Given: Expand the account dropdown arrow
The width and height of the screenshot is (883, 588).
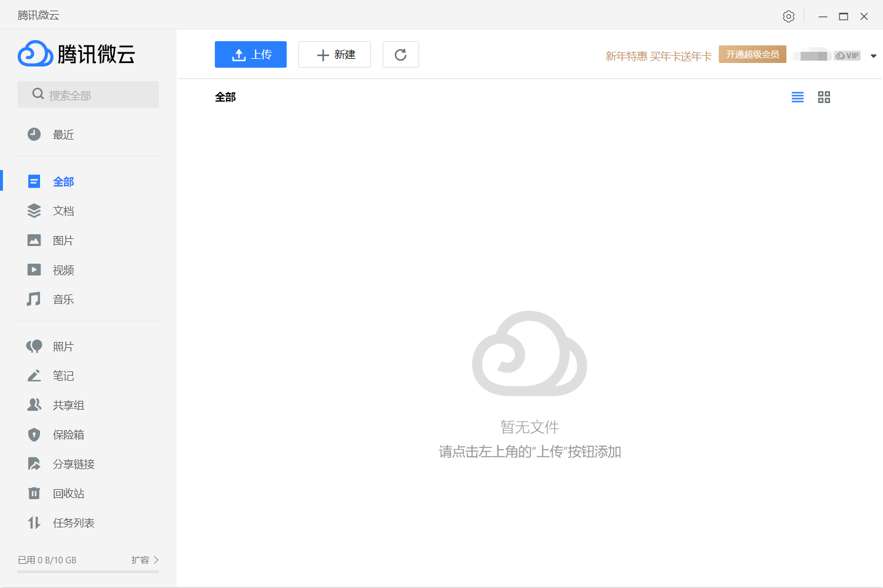Looking at the screenshot, I should (874, 56).
